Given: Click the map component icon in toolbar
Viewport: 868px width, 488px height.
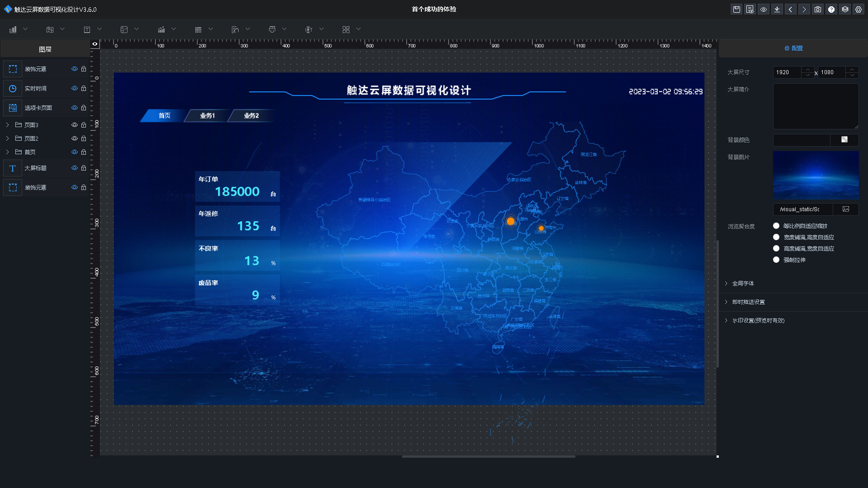Looking at the screenshot, I should point(50,29).
